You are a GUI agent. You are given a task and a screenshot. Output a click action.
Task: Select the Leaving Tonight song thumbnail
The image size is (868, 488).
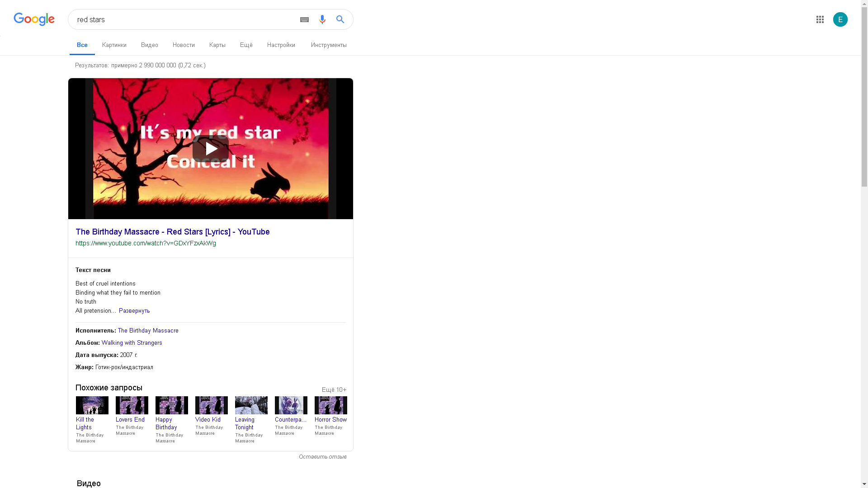coord(251,405)
